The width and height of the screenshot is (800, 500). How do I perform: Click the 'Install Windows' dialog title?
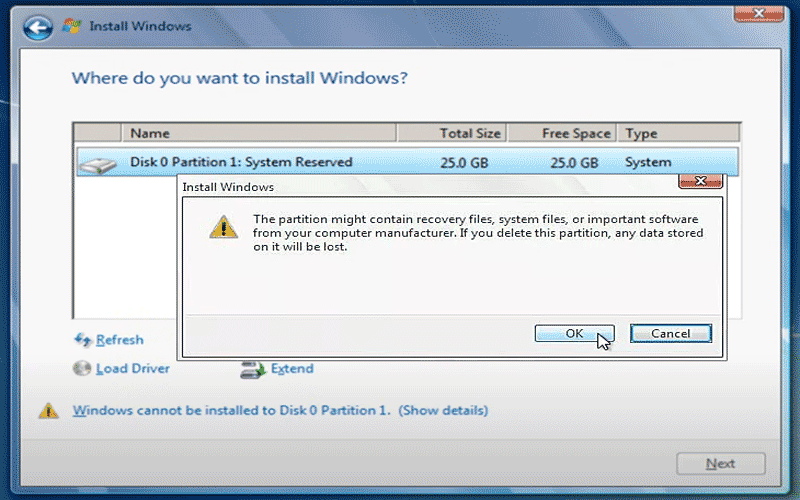point(228,187)
